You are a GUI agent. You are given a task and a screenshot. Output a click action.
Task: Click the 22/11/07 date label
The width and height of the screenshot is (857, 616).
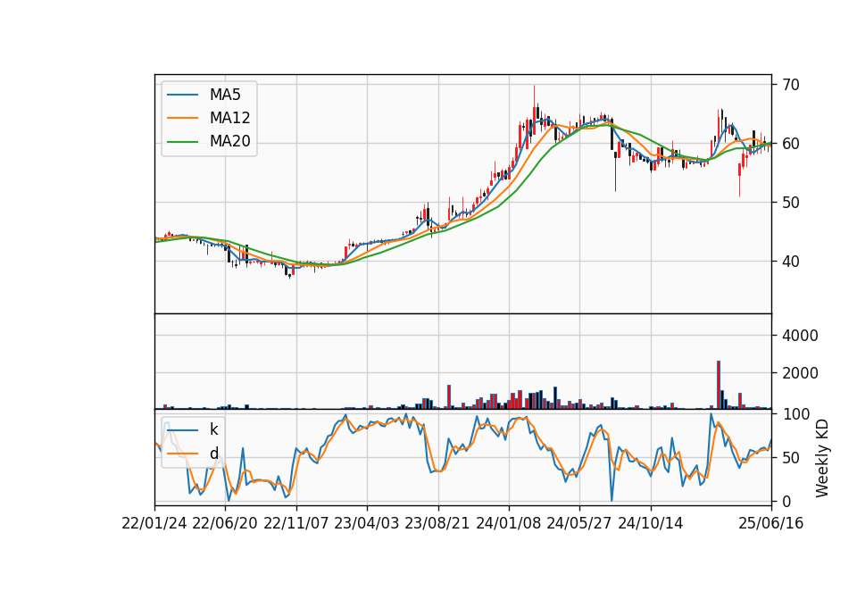pos(296,523)
